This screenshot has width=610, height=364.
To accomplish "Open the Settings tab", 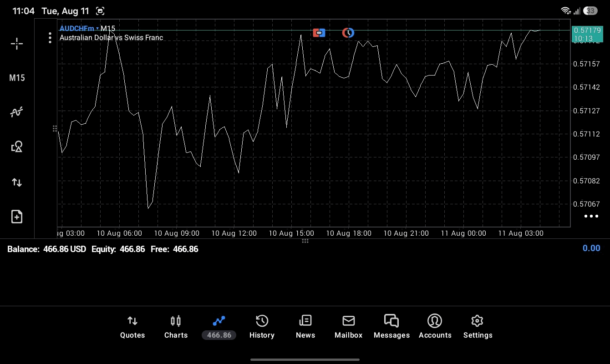I will coord(478,327).
